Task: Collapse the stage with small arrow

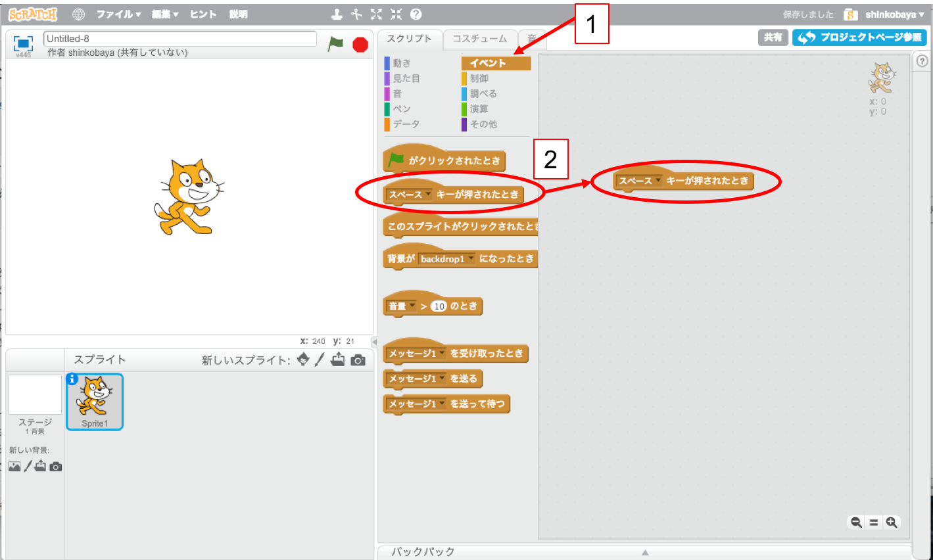Action: 374,342
